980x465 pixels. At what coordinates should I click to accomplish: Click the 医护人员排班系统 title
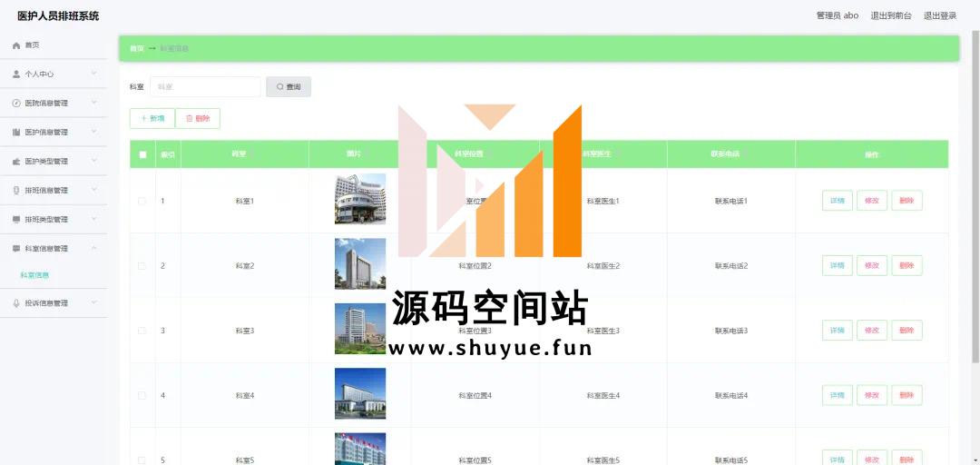pos(58,16)
